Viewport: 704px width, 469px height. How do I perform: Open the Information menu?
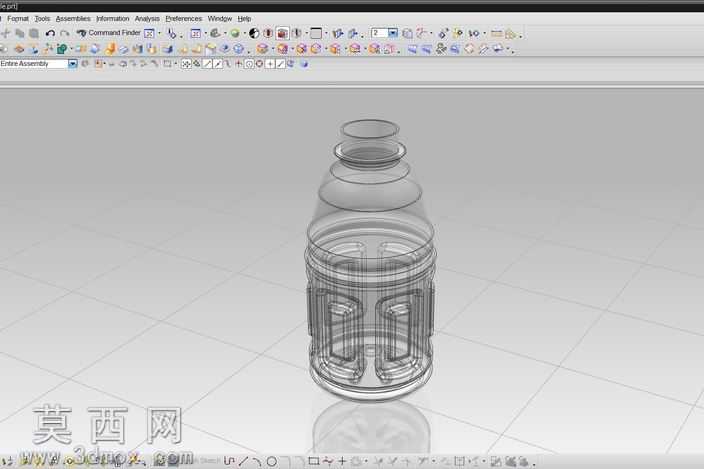tap(113, 19)
